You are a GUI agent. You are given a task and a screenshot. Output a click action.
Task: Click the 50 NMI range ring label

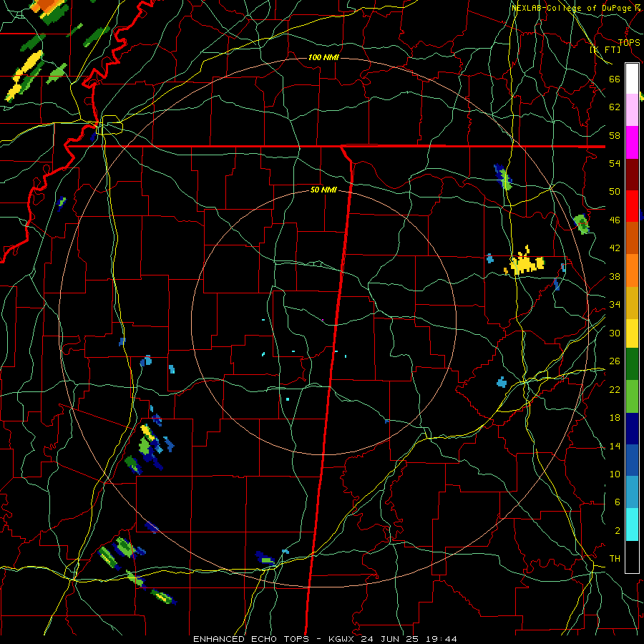point(323,190)
